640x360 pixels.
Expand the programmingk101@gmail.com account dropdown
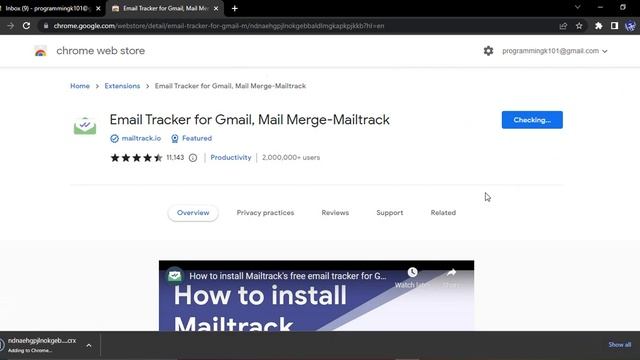(x=604, y=51)
